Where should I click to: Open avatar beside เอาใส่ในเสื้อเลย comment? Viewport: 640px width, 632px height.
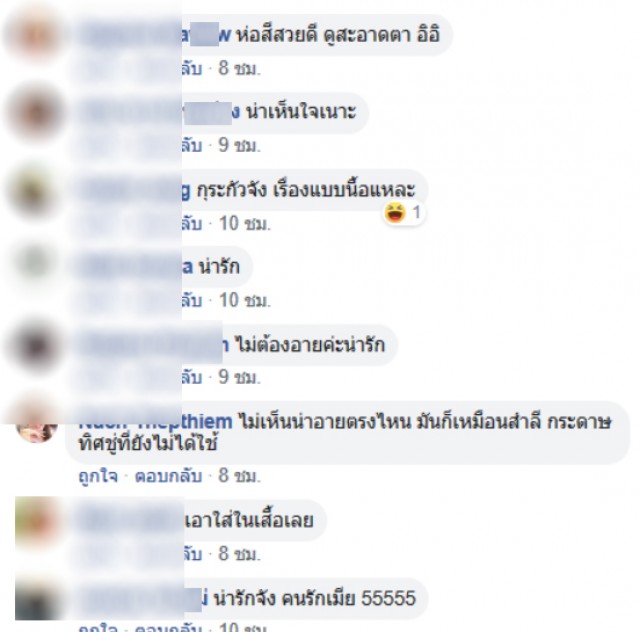(36, 521)
